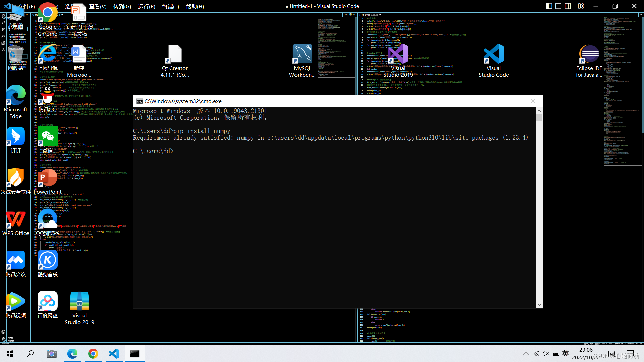
Task: Open the 运行(R) menu
Action: (147, 6)
